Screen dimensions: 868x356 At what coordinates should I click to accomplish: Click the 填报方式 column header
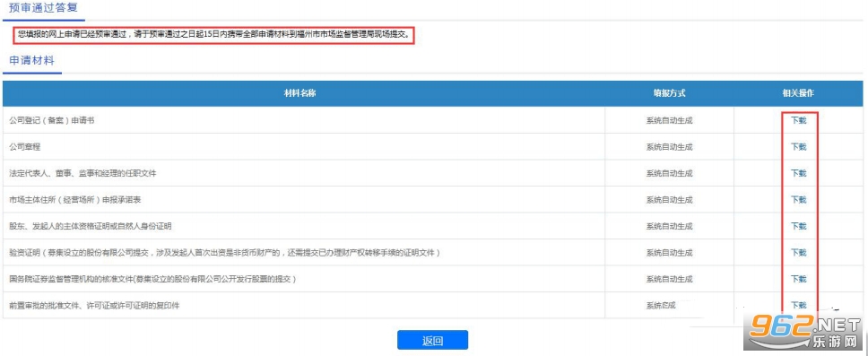[669, 93]
